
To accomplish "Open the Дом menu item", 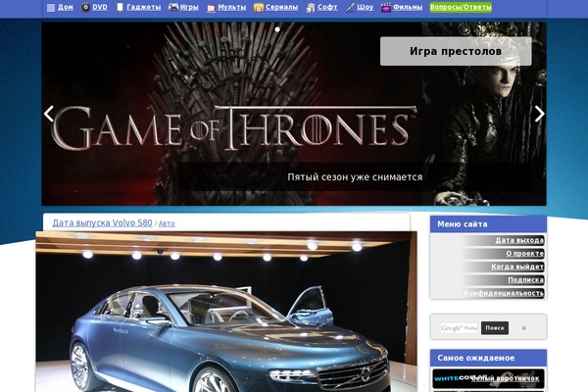I will [x=66, y=7].
